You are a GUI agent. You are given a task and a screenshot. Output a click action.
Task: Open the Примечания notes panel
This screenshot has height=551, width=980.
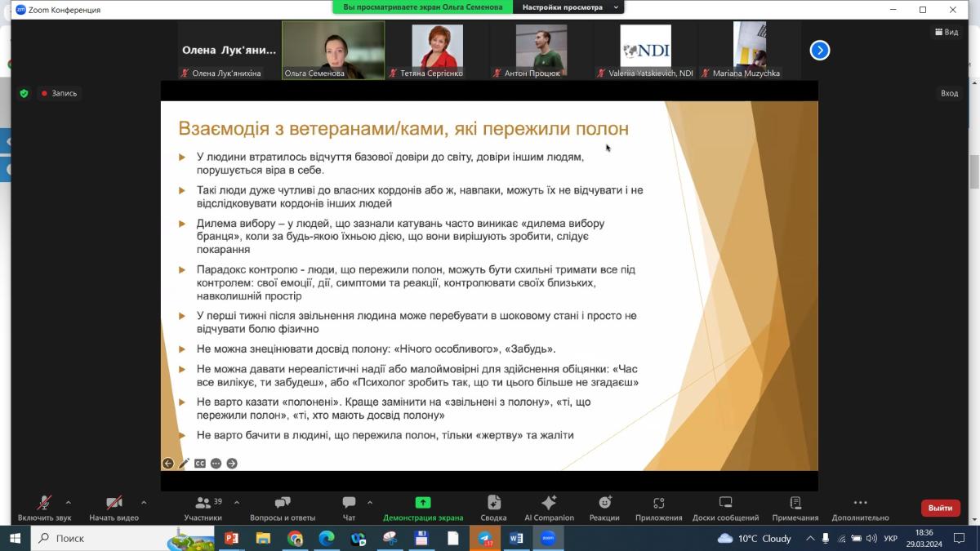[x=795, y=508]
